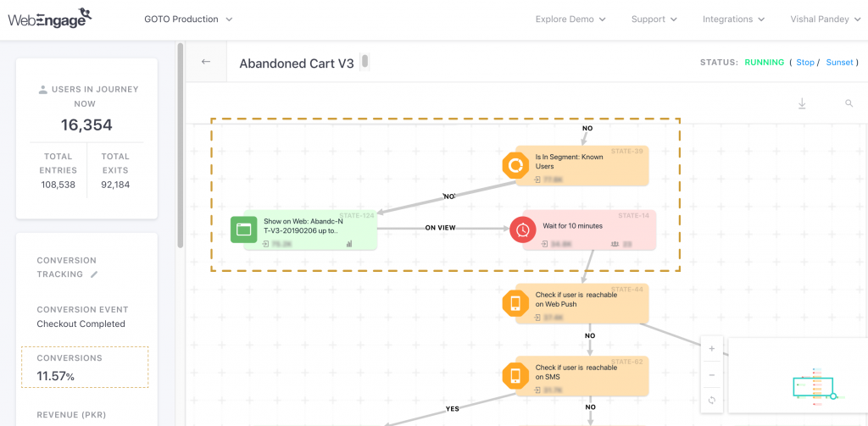
Task: Click the Sunset journey link
Action: click(839, 62)
